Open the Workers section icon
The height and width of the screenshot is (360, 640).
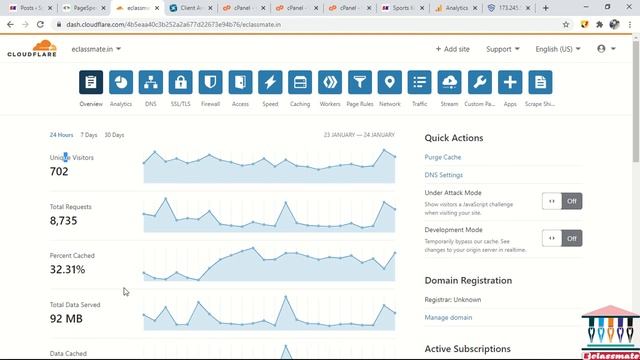[330, 82]
